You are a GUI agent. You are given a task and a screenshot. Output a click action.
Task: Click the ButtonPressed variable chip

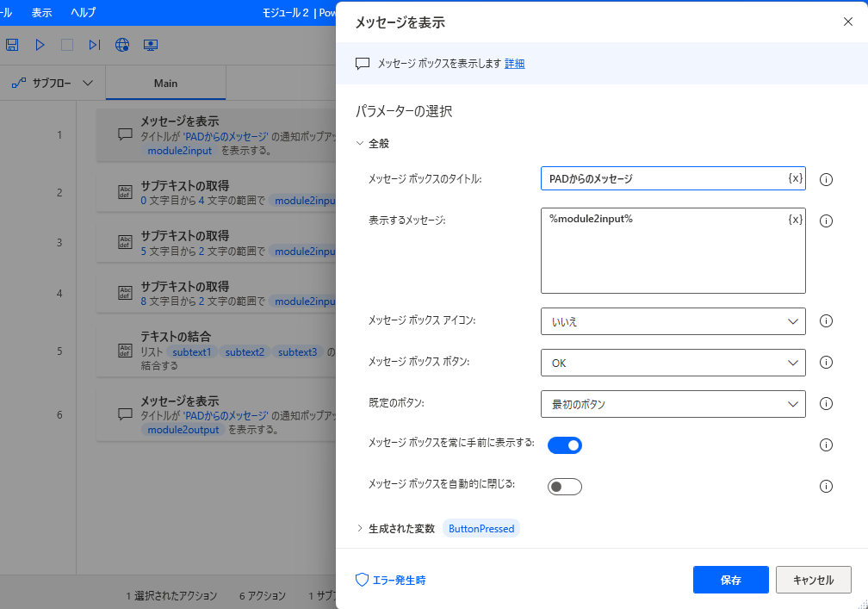[481, 529]
